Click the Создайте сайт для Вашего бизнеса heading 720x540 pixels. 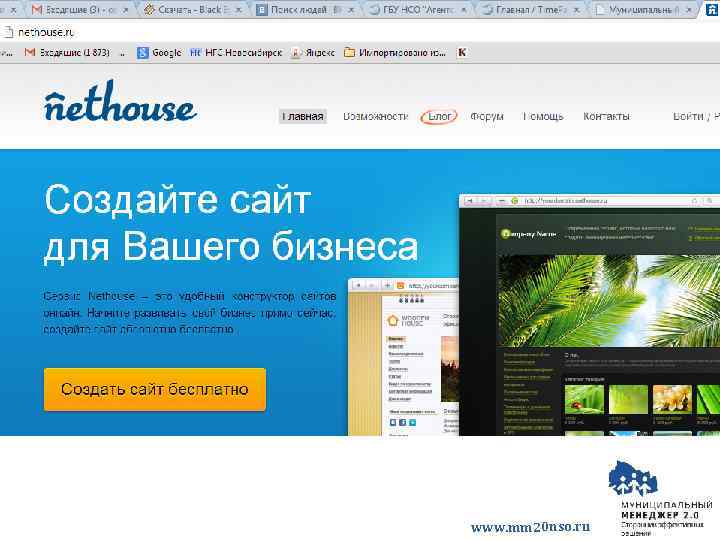(231, 224)
